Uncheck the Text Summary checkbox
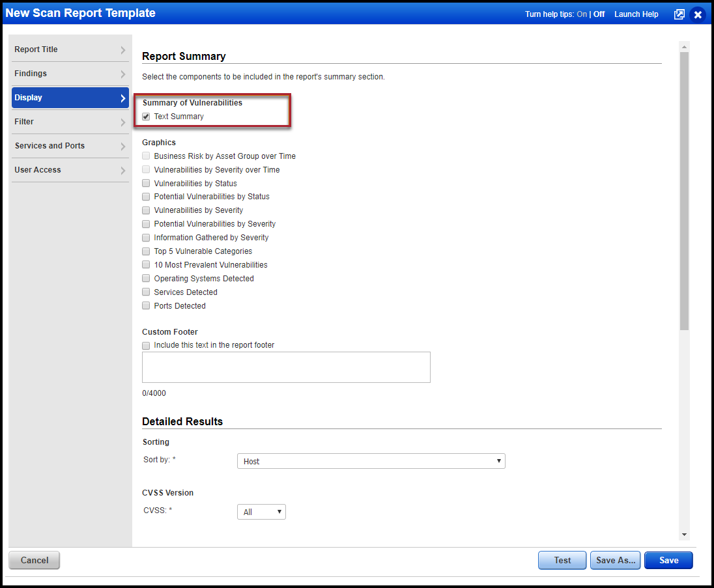This screenshot has width=714, height=588. click(x=146, y=117)
